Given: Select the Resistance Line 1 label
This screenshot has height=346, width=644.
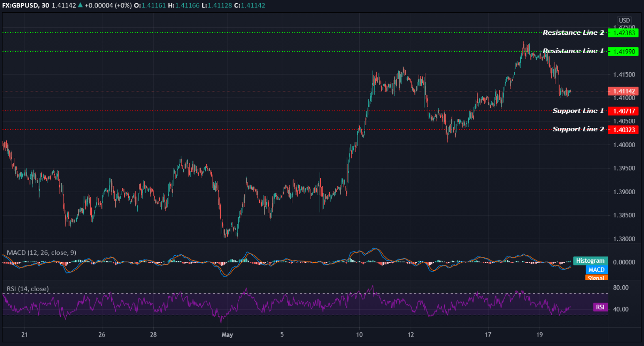Looking at the screenshot, I should 573,51.
